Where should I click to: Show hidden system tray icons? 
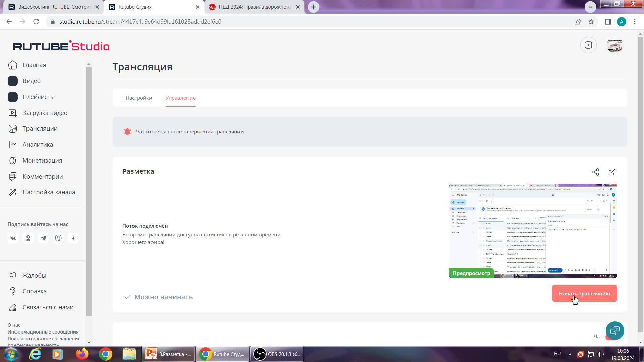[x=570, y=354]
